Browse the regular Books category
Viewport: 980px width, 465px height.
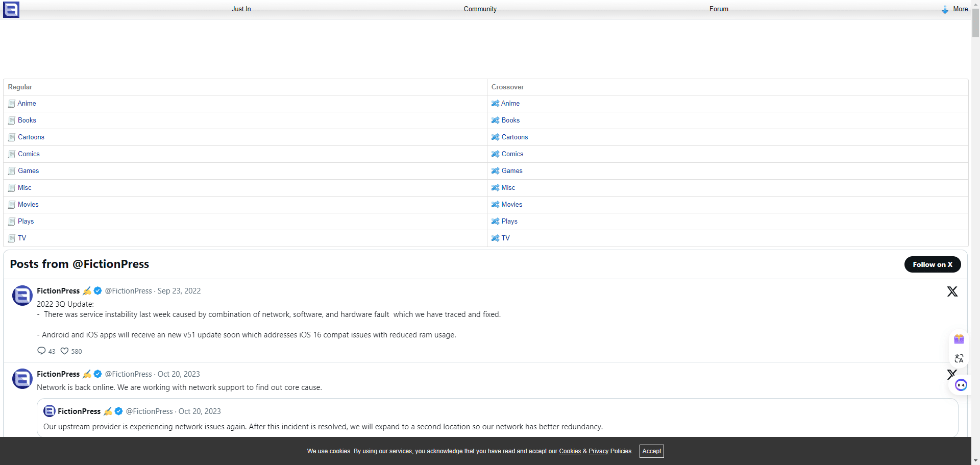(27, 120)
